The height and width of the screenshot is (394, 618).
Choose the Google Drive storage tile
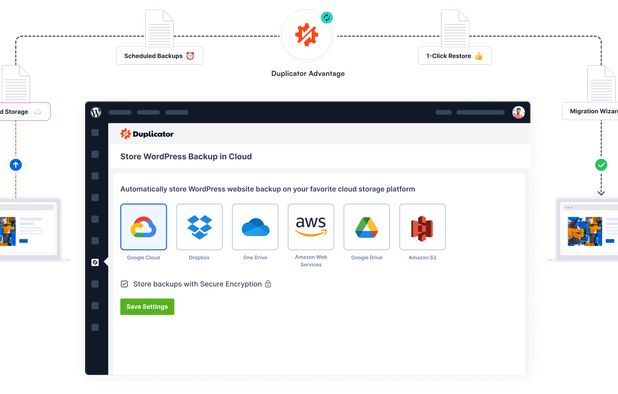tap(367, 227)
